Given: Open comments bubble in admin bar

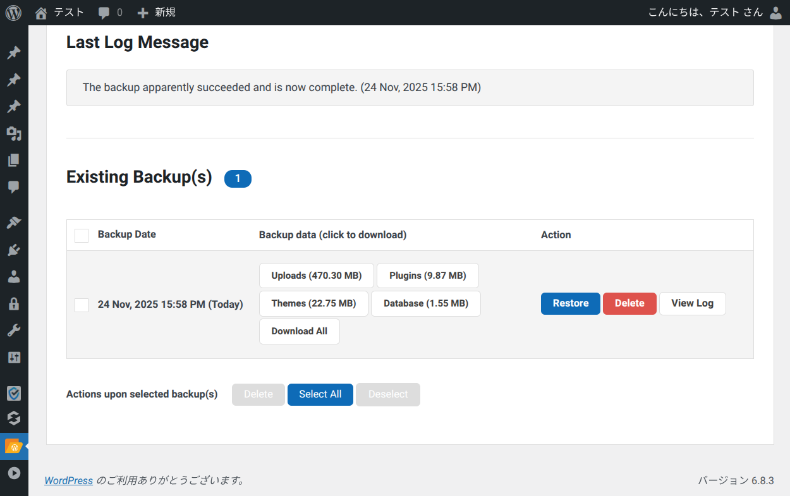Looking at the screenshot, I should [x=104, y=13].
